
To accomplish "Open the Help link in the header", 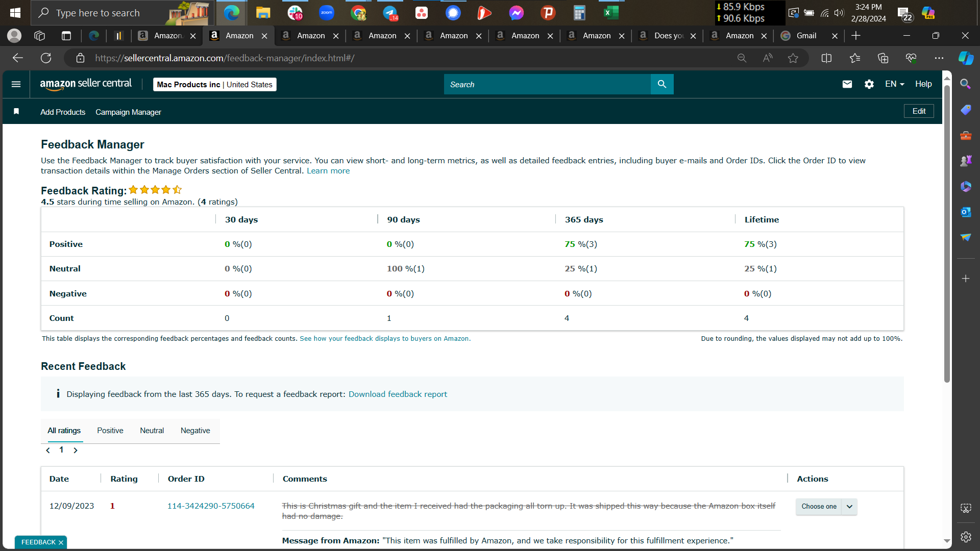I will (923, 84).
